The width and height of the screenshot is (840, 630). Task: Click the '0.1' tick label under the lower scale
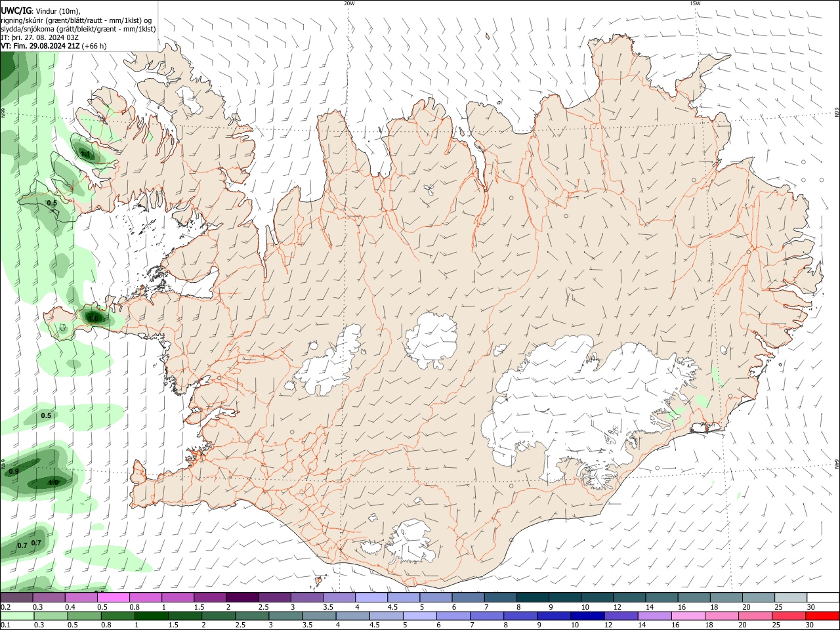coord(6,625)
